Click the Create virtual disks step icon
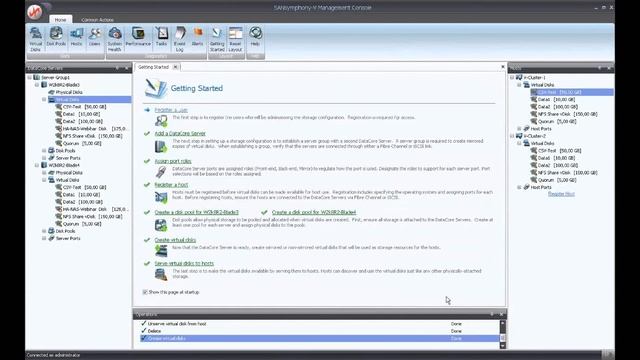This screenshot has width=640, height=360. pos(161,250)
